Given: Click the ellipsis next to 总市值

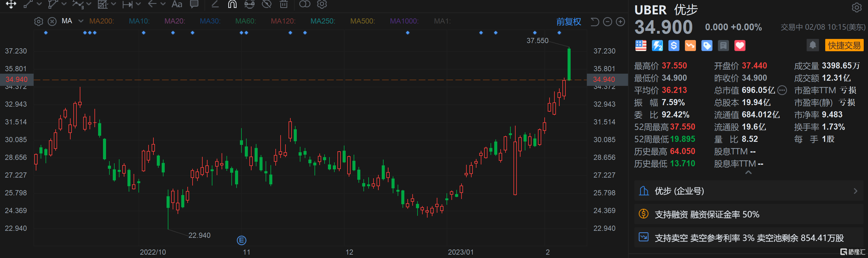Looking at the screenshot, I should click(x=782, y=90).
